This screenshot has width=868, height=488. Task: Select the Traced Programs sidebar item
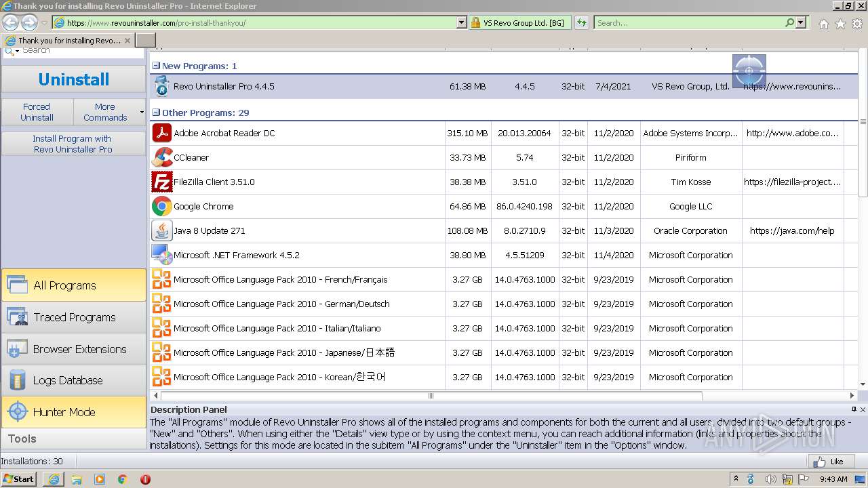(73, 317)
